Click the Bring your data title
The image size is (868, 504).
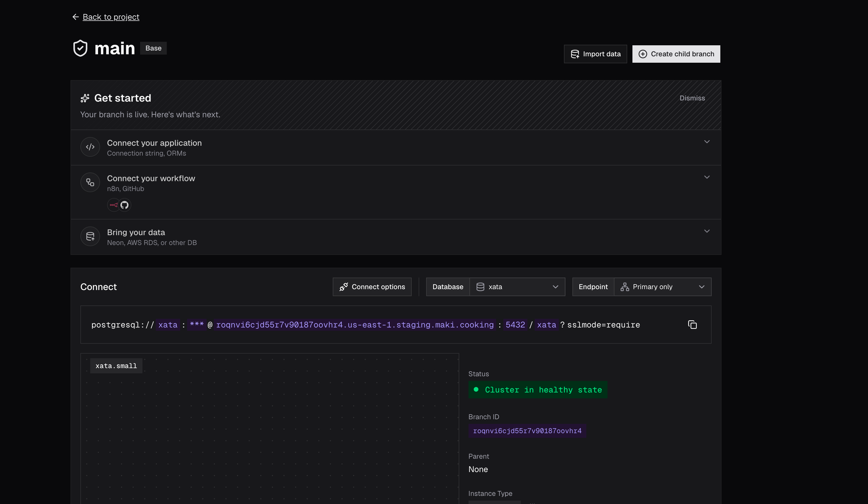coord(136,232)
